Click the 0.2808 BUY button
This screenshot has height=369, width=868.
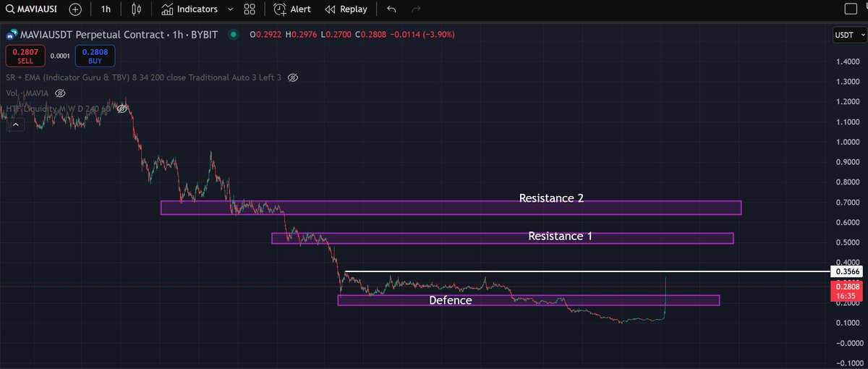coord(94,56)
